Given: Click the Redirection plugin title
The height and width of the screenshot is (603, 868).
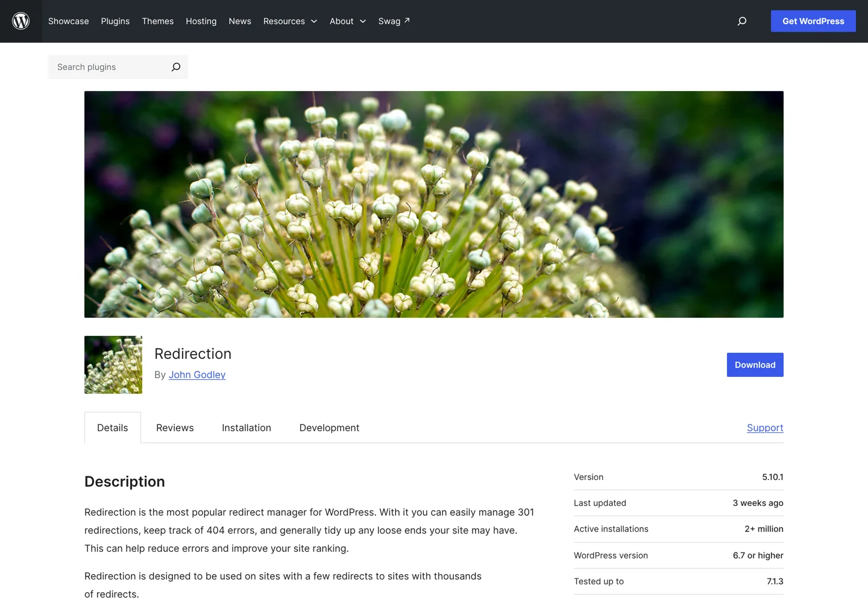Looking at the screenshot, I should pos(193,354).
